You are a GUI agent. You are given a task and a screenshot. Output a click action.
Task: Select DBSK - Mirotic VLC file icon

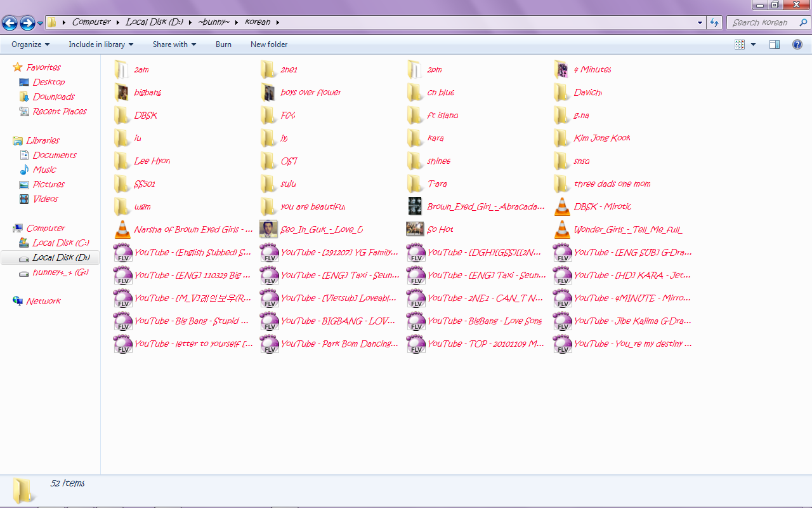click(562, 206)
